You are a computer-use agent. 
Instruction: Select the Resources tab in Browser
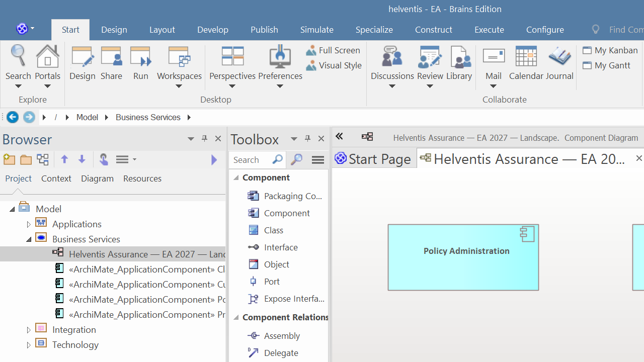pos(142,178)
